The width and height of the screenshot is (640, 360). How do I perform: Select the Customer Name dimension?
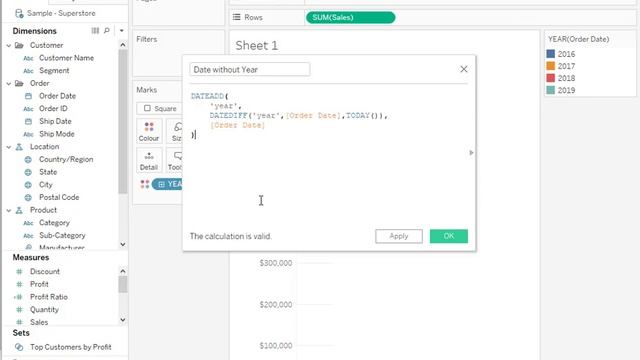(66, 58)
